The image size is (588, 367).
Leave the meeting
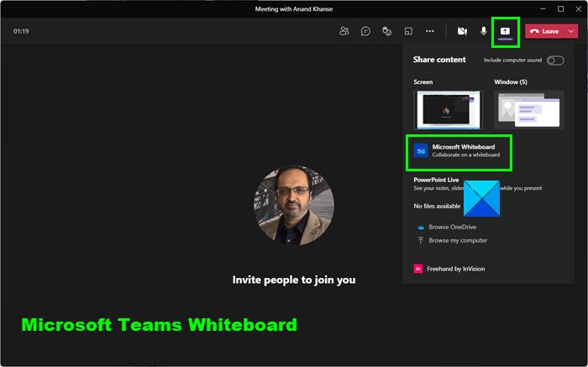[x=545, y=31]
